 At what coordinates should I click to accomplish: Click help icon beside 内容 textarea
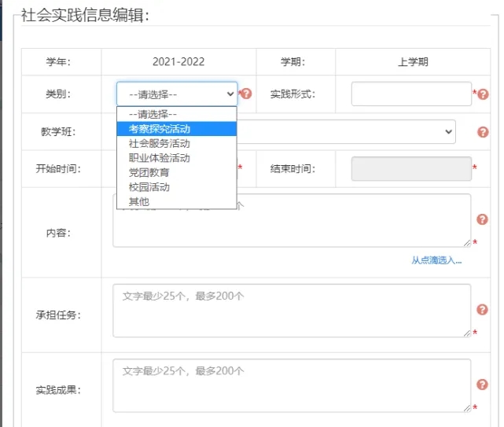pyautogui.click(x=483, y=219)
